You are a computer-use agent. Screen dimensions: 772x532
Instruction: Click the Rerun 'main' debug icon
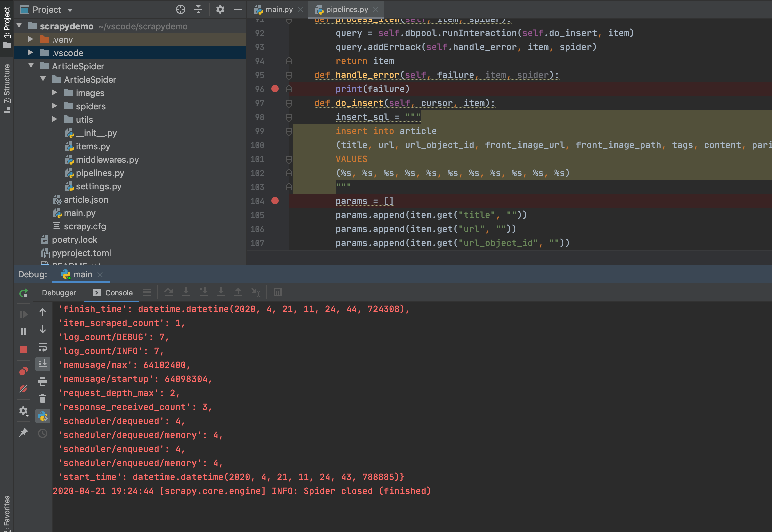[x=23, y=293]
